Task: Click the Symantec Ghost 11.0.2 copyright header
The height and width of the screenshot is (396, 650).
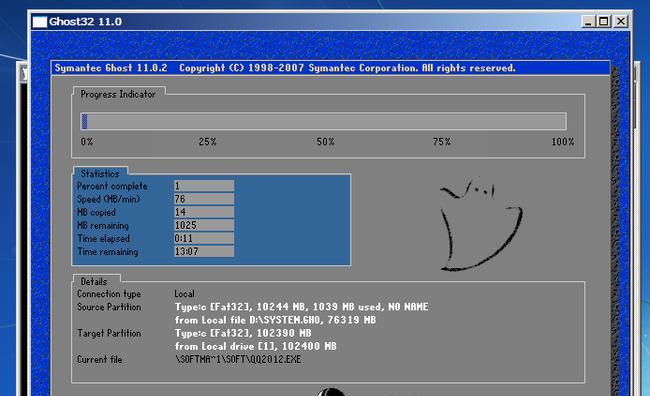Action: click(x=285, y=68)
